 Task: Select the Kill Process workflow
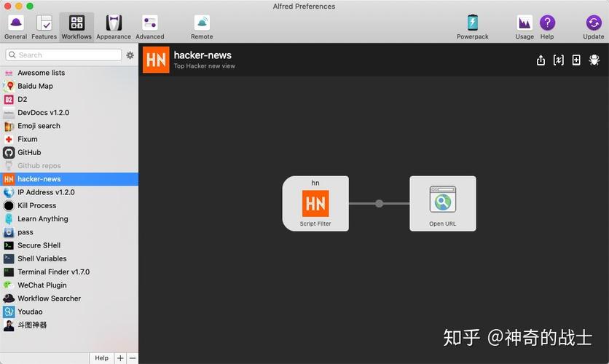point(69,205)
